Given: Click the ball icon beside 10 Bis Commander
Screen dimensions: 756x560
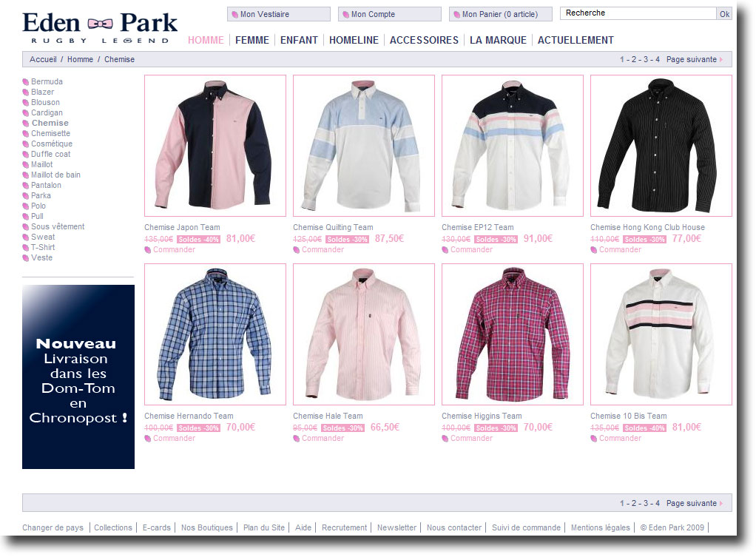Looking at the screenshot, I should pos(593,438).
